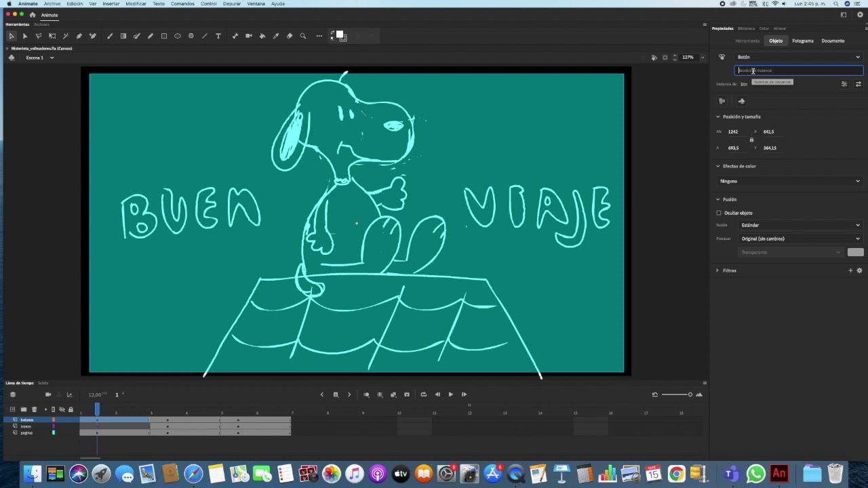Click the timeline zoom slider
The width and height of the screenshot is (868, 488).
point(677,394)
